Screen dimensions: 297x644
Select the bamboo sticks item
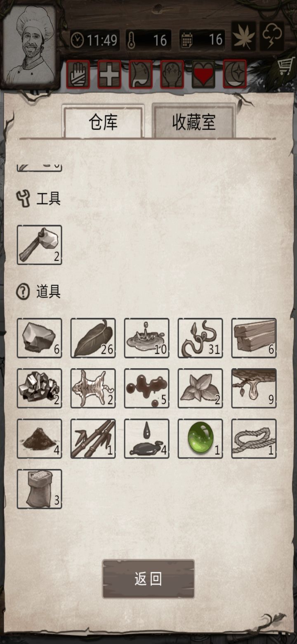point(93,438)
